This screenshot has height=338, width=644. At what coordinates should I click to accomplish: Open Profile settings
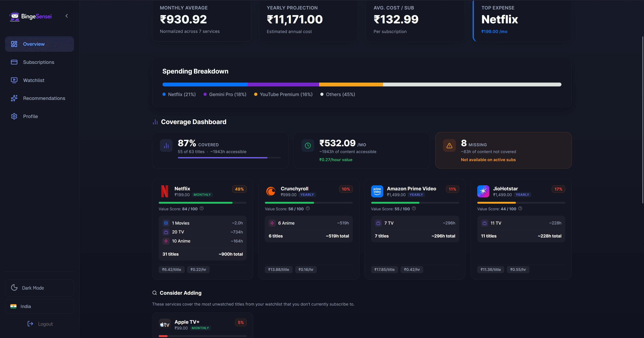tap(39, 116)
